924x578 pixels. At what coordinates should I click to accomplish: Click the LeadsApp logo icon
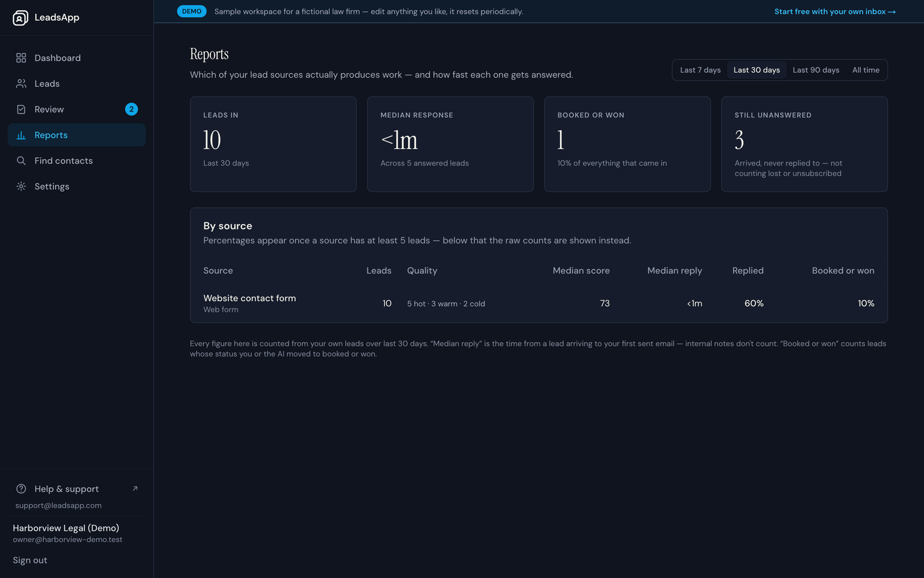point(20,18)
